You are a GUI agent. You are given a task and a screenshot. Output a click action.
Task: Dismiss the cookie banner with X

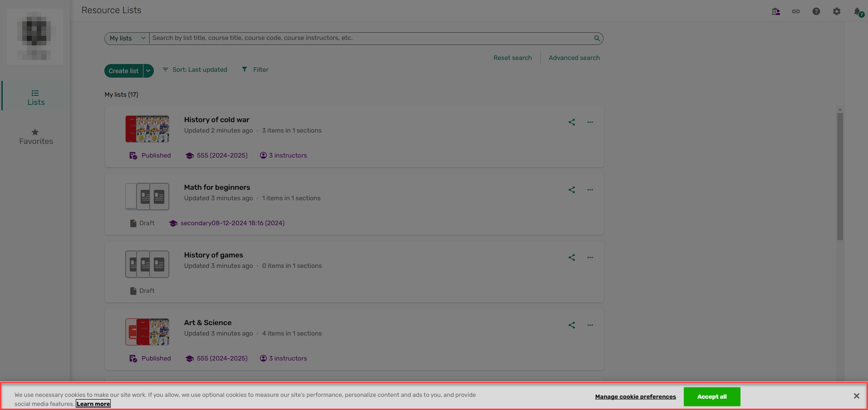pyautogui.click(x=856, y=396)
